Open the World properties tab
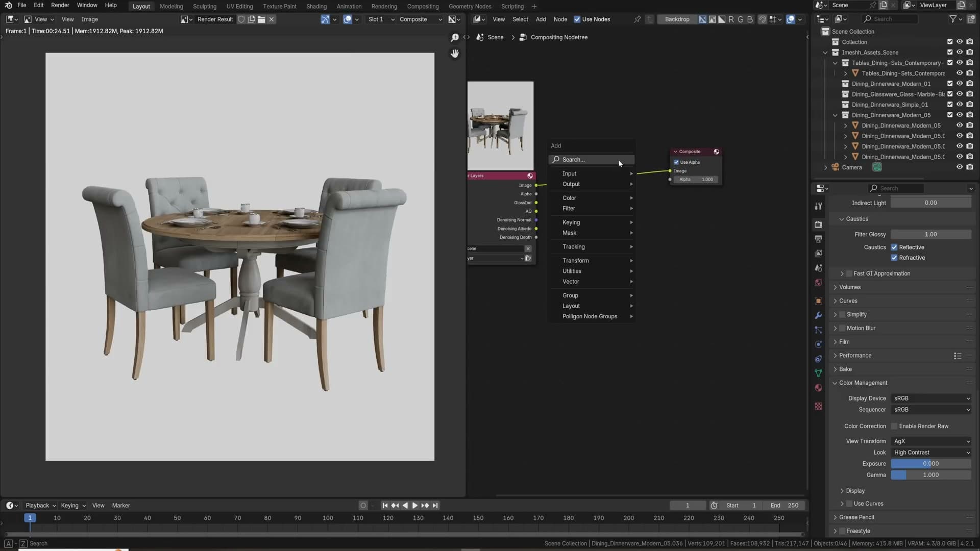 [x=818, y=283]
